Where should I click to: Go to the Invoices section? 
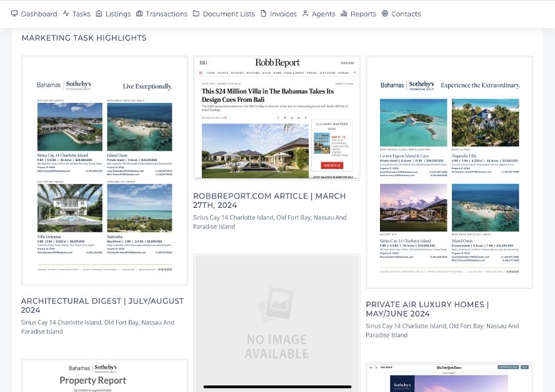[x=279, y=14]
